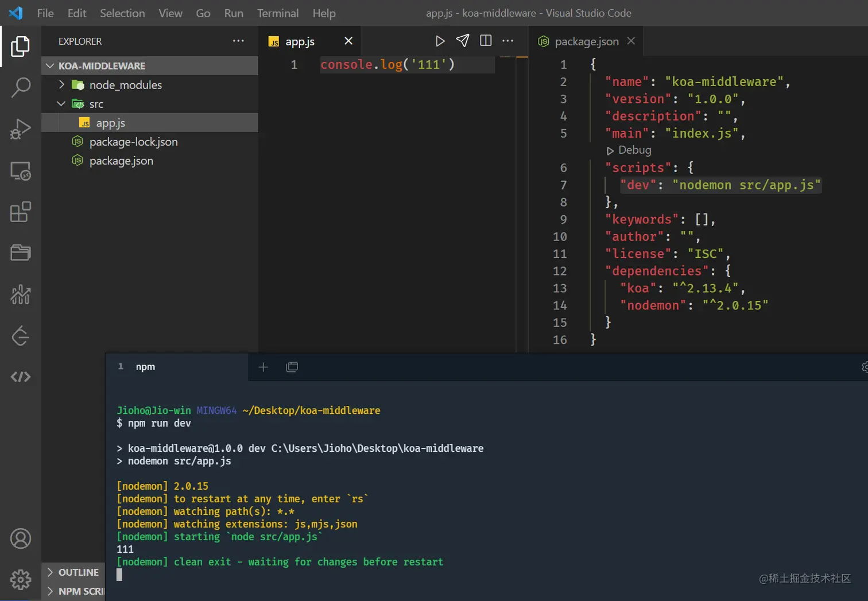Expand the NPM SCRIPTS section
Viewport: 868px width, 601px height.
tap(73, 591)
